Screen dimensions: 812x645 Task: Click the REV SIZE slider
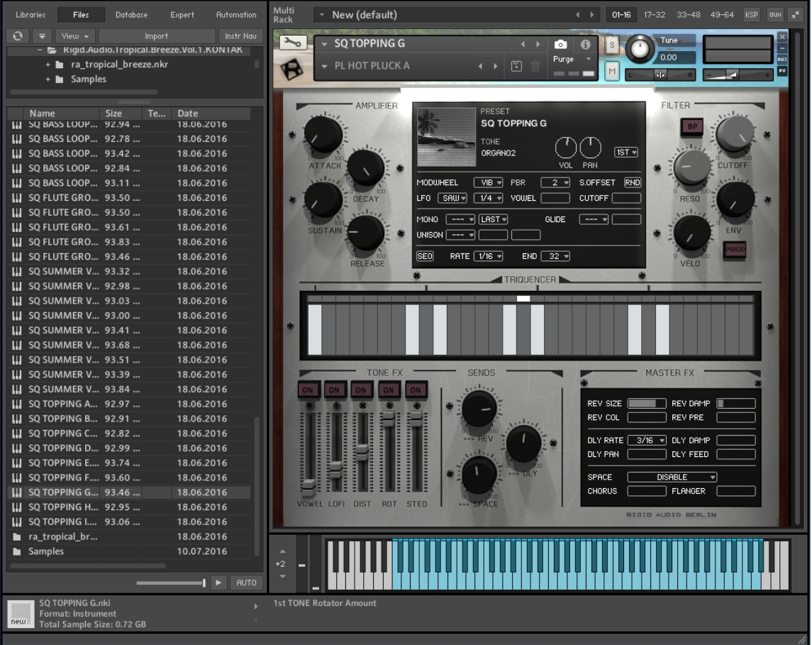(x=647, y=403)
